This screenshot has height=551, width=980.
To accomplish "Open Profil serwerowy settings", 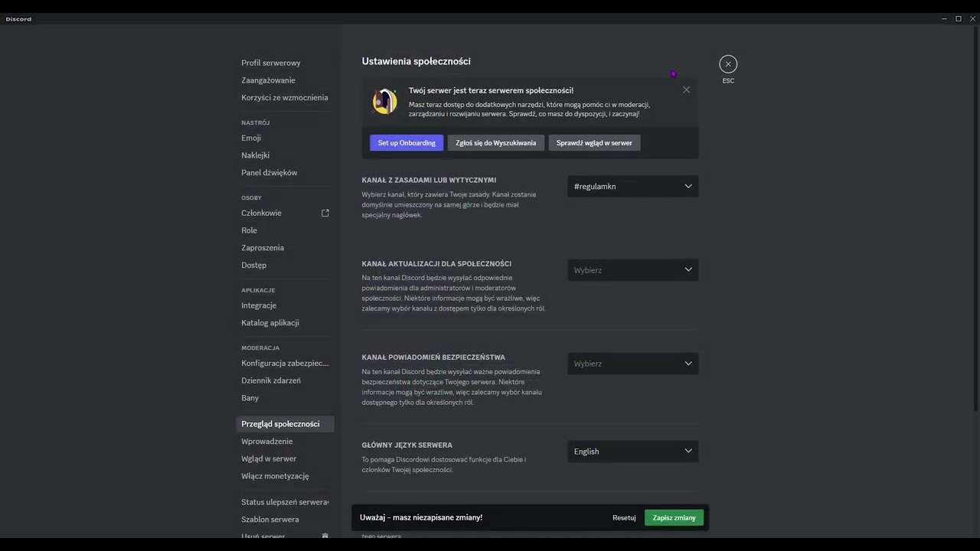I will [285, 63].
